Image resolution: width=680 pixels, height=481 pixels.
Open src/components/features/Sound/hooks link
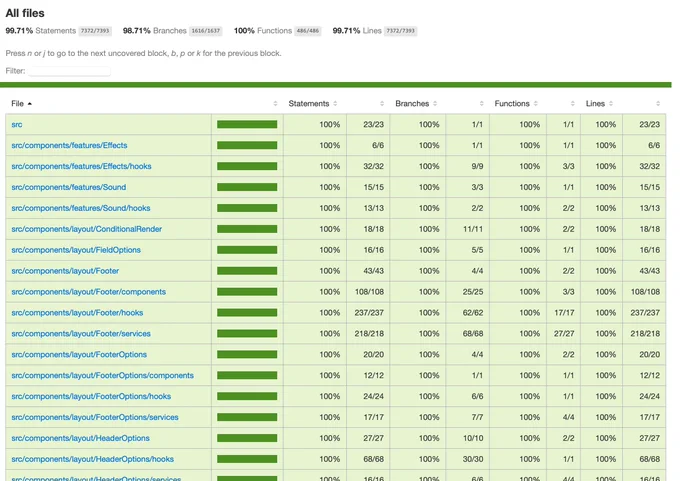point(81,208)
